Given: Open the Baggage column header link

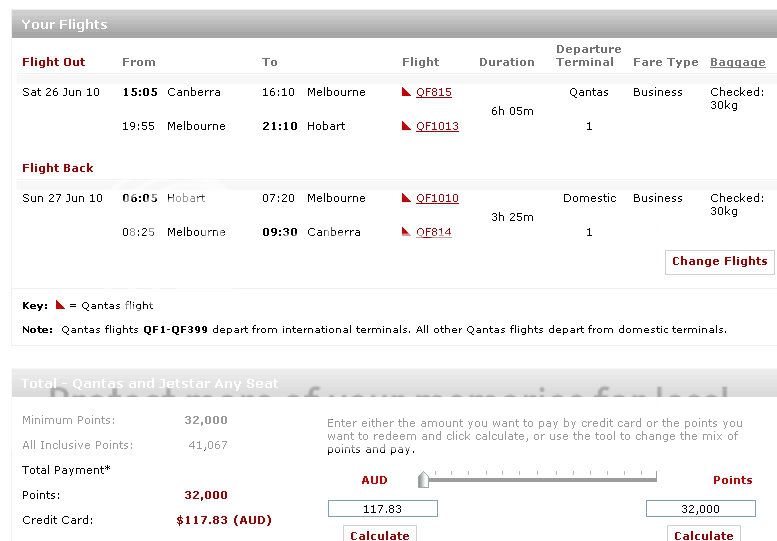Looking at the screenshot, I should tap(737, 62).
